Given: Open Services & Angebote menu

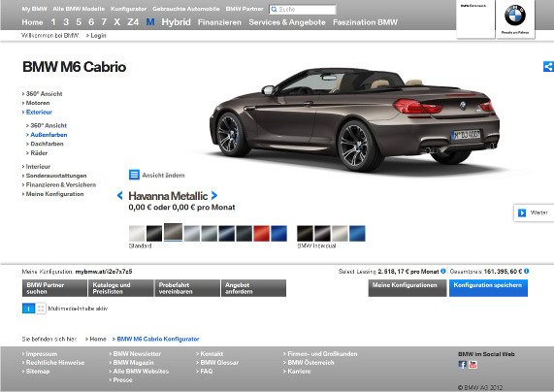Looking at the screenshot, I should (x=287, y=22).
